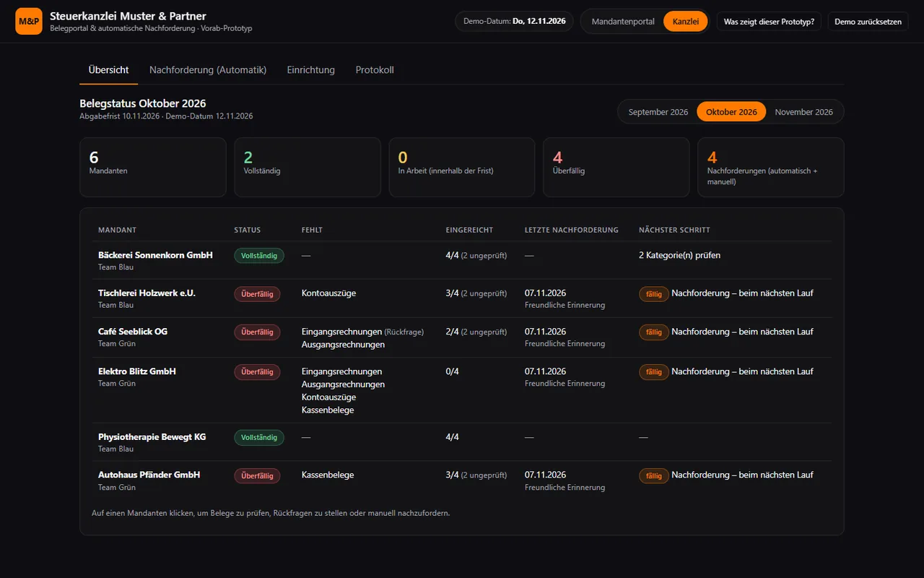Click the Nachforderungen summary card
924x578 pixels.
771,168
